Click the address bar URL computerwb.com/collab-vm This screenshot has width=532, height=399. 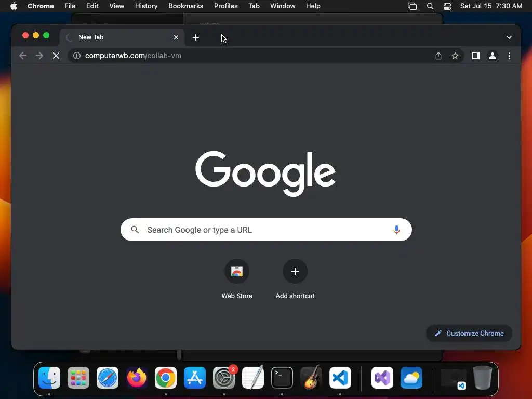(x=133, y=56)
